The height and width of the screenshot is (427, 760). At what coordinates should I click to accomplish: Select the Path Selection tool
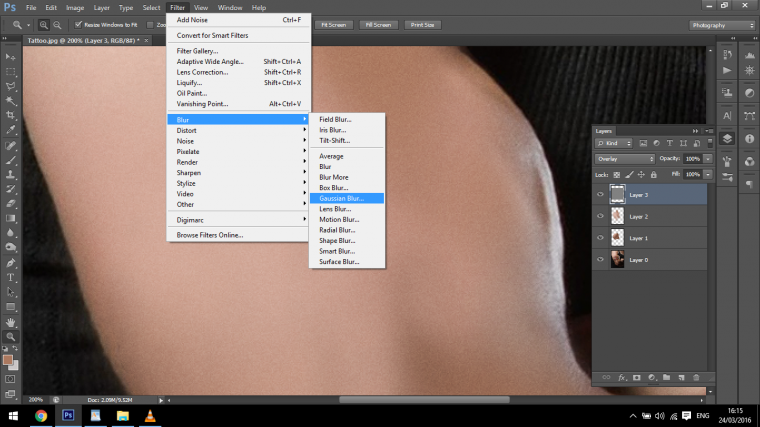(10, 292)
